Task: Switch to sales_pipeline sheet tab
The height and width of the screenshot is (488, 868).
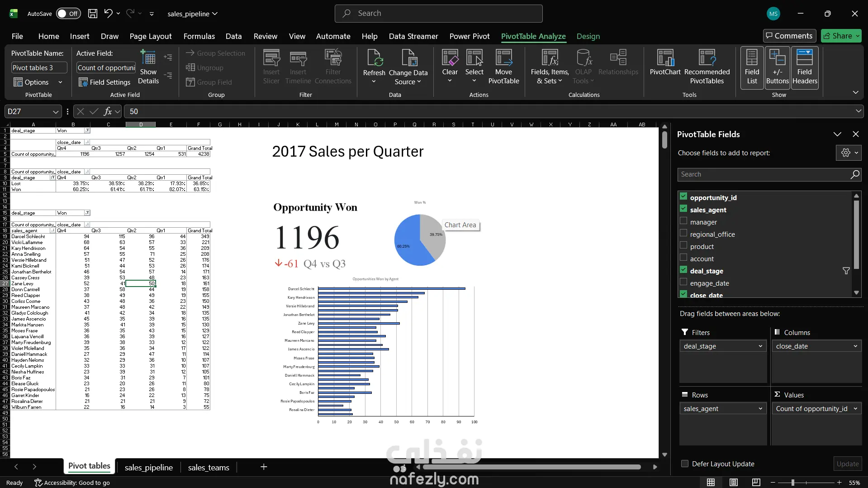Action: pyautogui.click(x=148, y=467)
